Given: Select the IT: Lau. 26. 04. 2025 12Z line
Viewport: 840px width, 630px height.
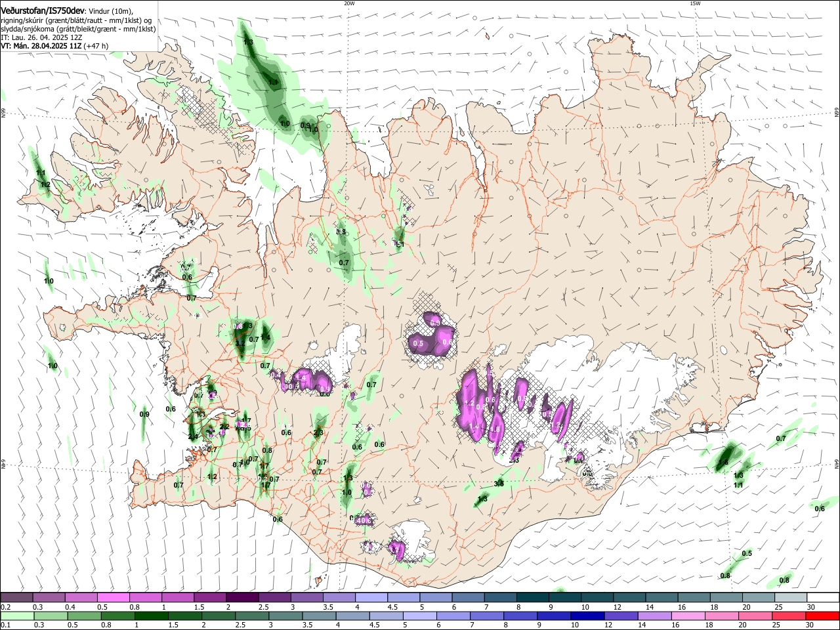Looking at the screenshot, I should (x=41, y=38).
